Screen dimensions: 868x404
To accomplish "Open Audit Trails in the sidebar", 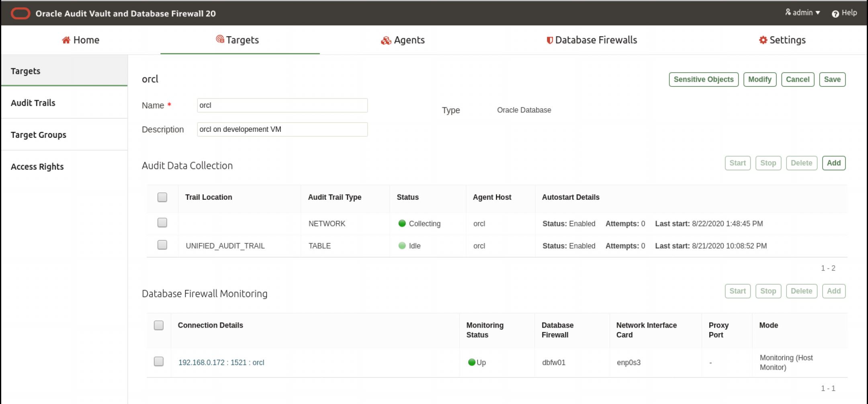I will click(33, 103).
